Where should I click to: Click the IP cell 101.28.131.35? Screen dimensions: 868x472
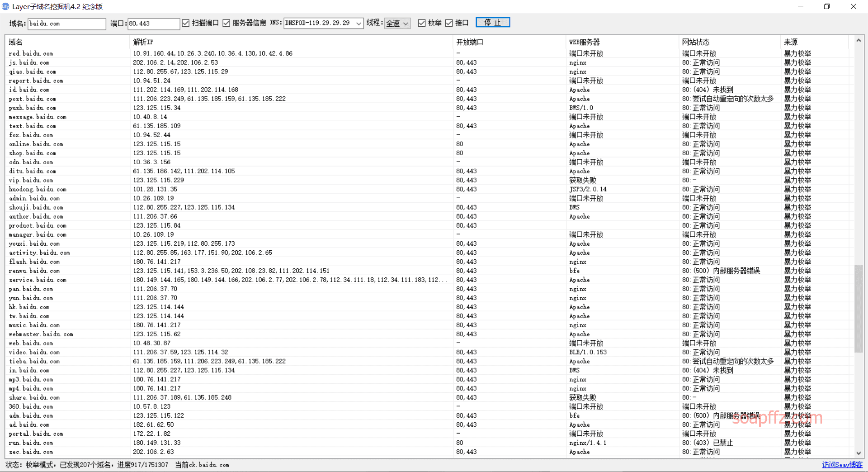point(155,189)
